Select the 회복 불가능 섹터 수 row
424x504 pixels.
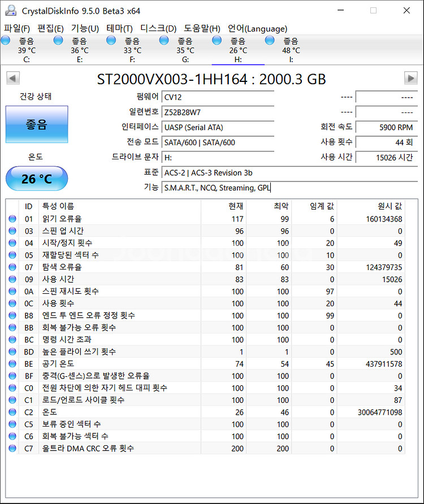(x=205, y=436)
